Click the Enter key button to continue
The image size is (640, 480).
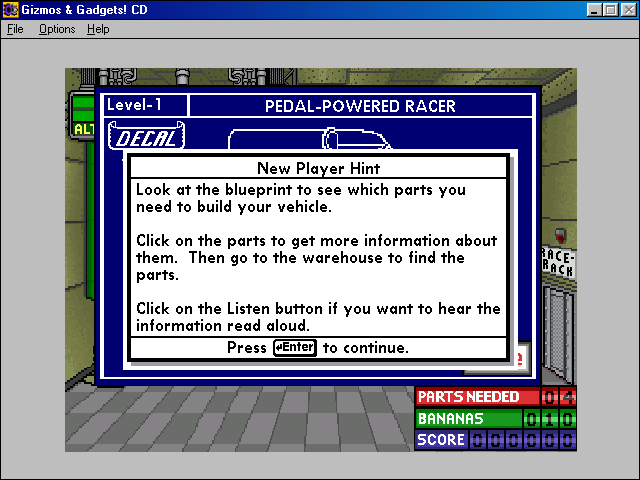(x=295, y=348)
